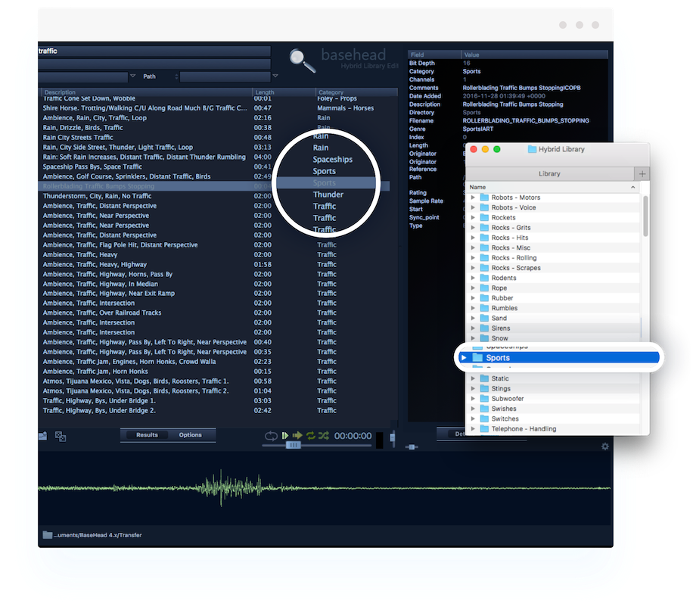
Task: Expand the Robots - Motors folder
Action: click(473, 198)
